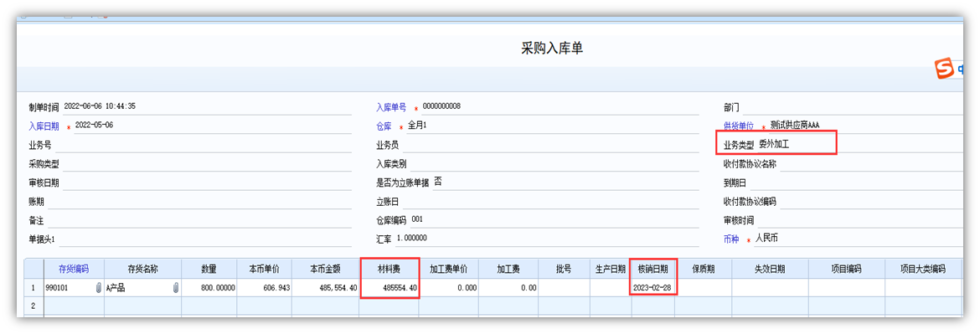
Task: Click the cell containing A产品
Action: [143, 288]
